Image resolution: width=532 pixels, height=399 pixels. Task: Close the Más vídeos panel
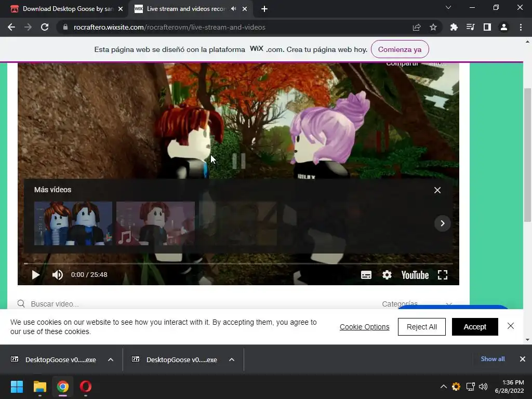437,190
